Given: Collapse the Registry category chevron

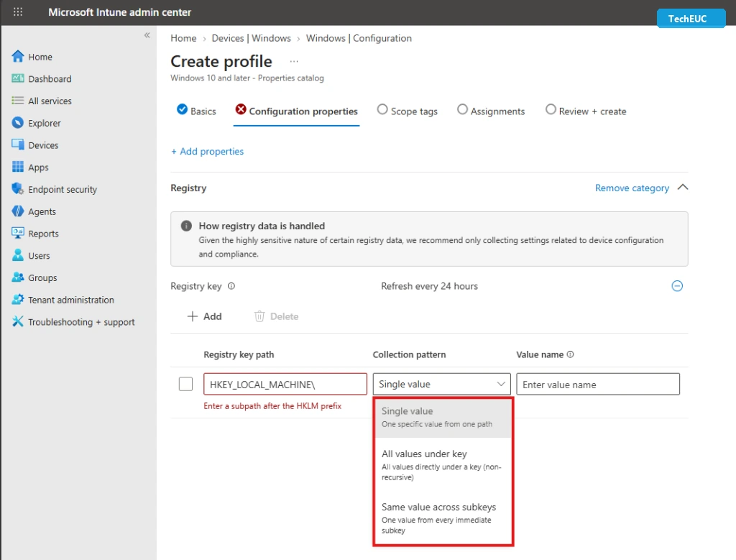Looking at the screenshot, I should [x=683, y=188].
